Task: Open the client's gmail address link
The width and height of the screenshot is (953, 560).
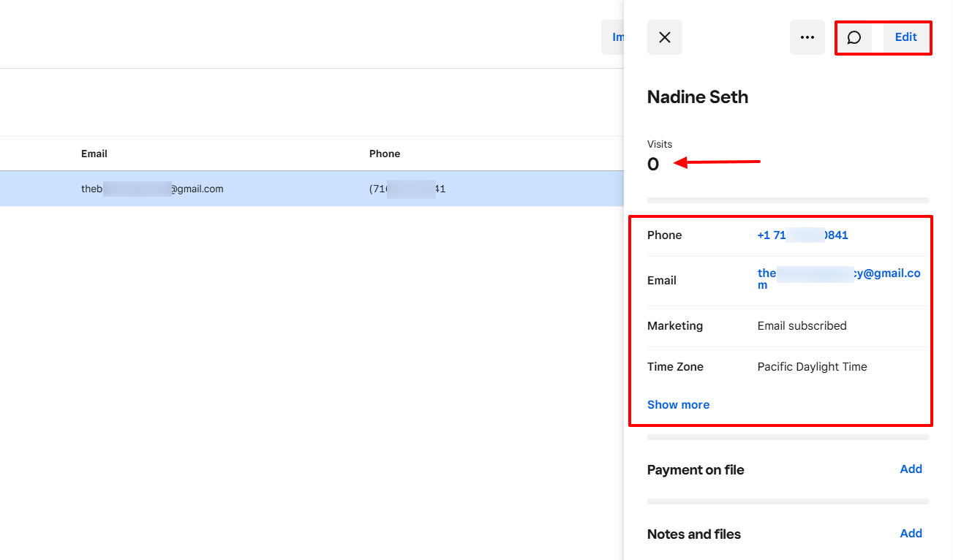Action: (x=839, y=278)
